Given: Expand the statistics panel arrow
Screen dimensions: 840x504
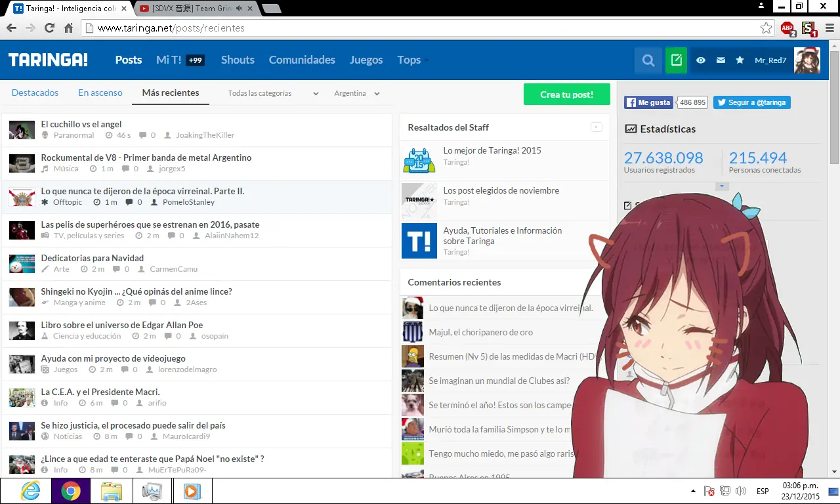Looking at the screenshot, I should tap(722, 186).
